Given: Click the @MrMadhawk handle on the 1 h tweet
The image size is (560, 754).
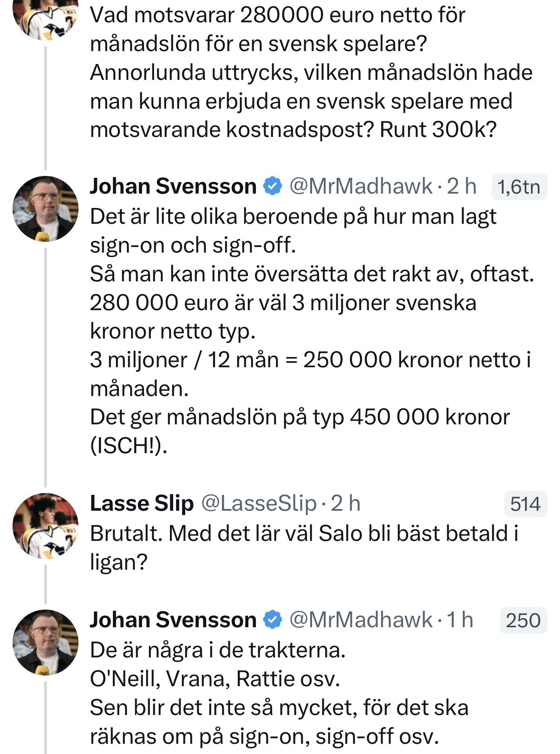Looking at the screenshot, I should 361,620.
